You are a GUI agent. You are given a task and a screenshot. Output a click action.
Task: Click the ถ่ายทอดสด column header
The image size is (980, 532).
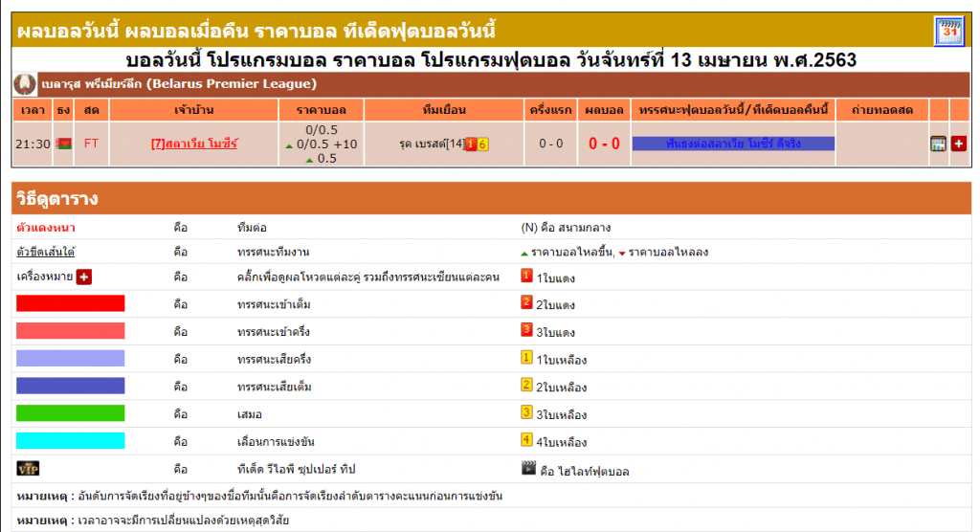(881, 110)
